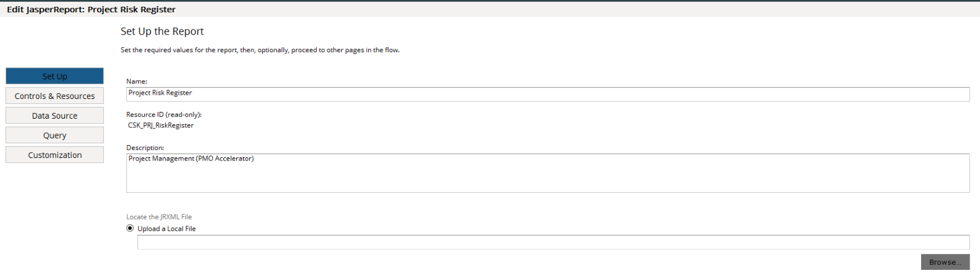Click the Edit JasperReport: Project Risk Register title

pos(91,9)
